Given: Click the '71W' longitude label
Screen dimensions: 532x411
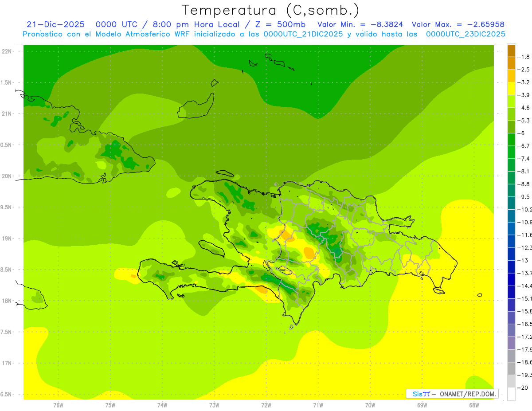Looking at the screenshot, I should tap(318, 405).
